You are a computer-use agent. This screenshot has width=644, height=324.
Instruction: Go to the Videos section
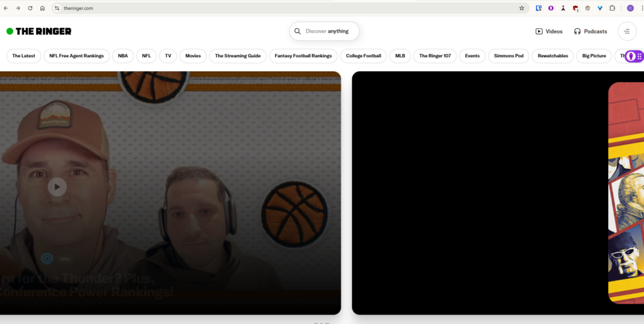(x=549, y=31)
